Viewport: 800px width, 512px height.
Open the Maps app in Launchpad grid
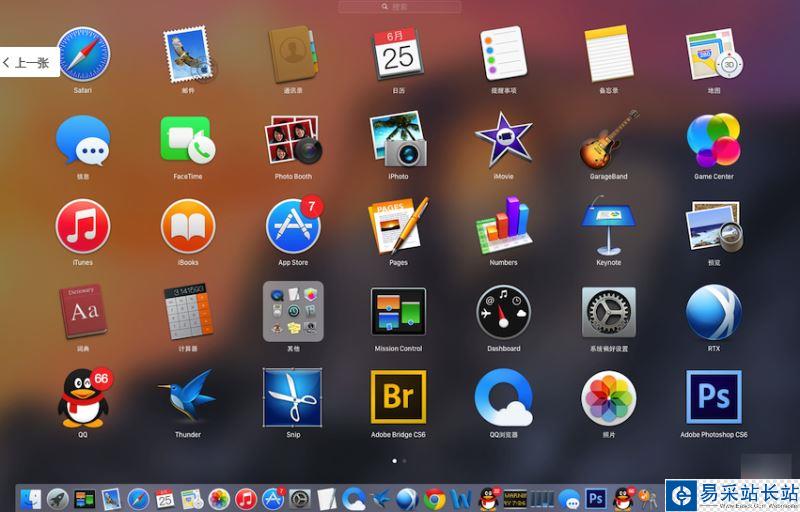coord(714,54)
